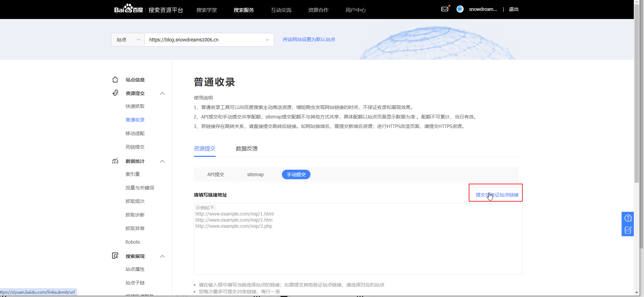Screen dimensions: 644x297
Task: Switch to sitemap submission mode
Action: pos(255,174)
